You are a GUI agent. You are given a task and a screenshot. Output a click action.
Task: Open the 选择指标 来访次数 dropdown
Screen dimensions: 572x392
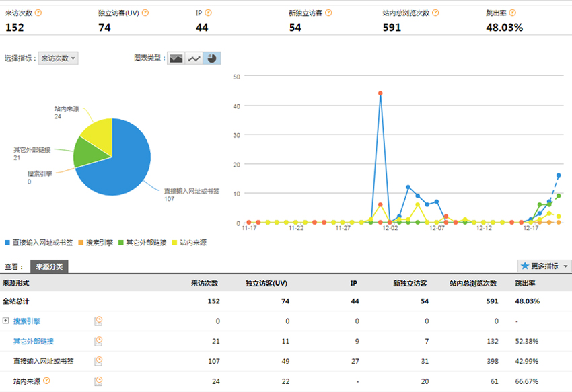coord(59,58)
